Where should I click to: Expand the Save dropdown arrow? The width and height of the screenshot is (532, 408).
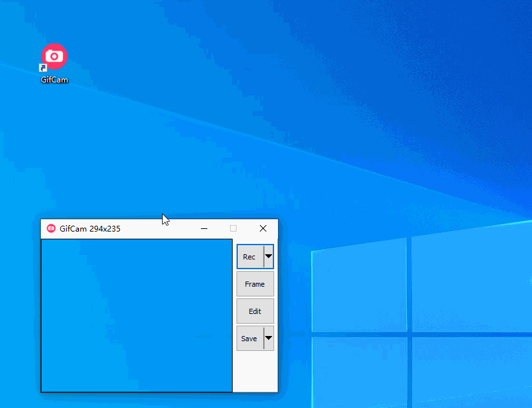tap(268, 339)
